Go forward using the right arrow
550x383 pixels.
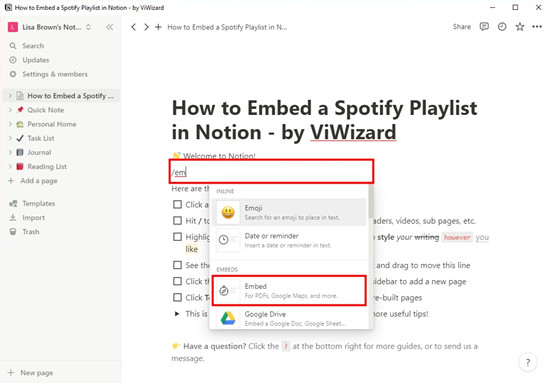[146, 27]
